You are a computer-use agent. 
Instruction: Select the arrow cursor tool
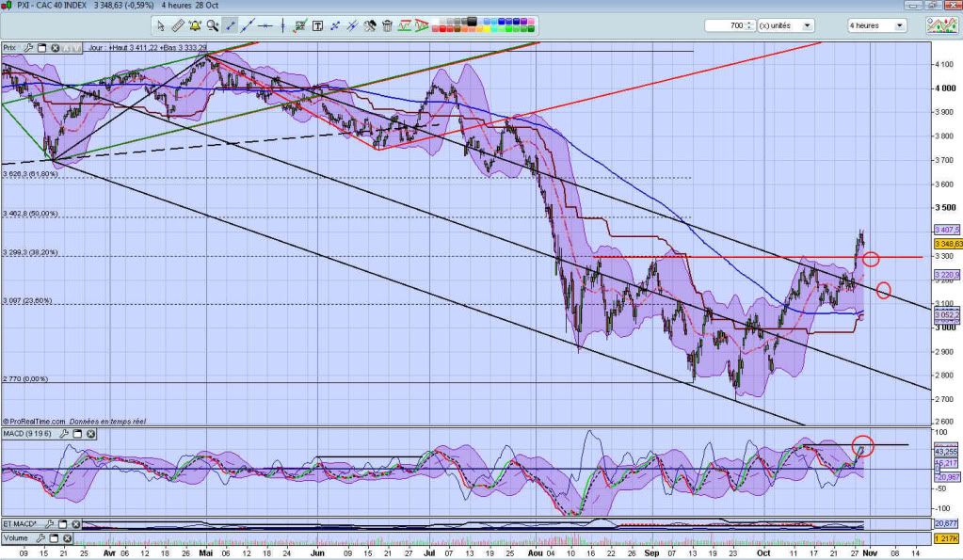[x=161, y=25]
